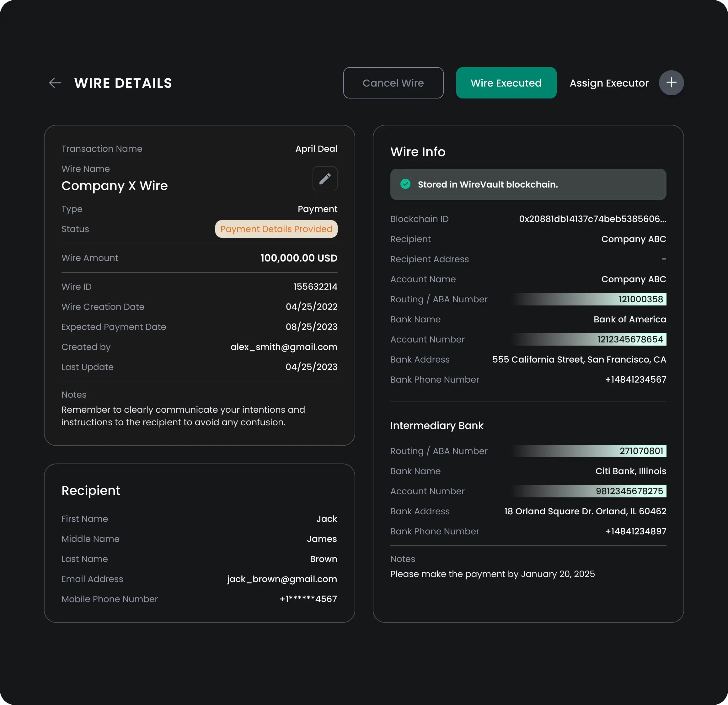The width and height of the screenshot is (728, 705).
Task: Click the 100,000.00 USD wire amount
Action: pyautogui.click(x=299, y=258)
